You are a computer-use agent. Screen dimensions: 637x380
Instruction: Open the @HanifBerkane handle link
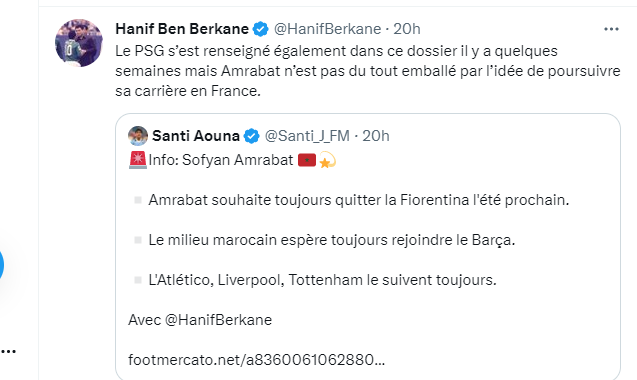coord(327,29)
